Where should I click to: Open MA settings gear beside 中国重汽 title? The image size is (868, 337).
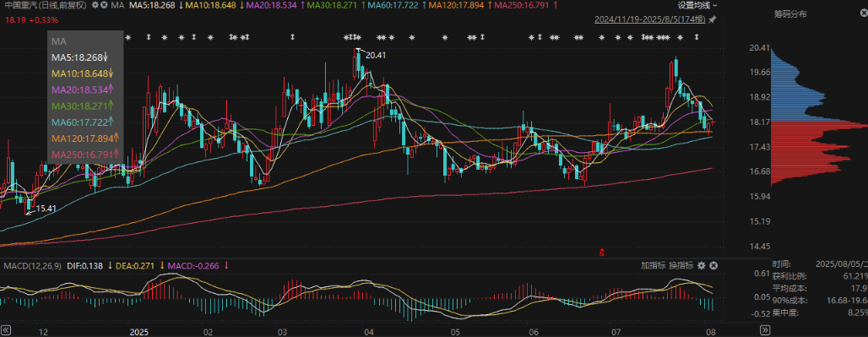pos(95,5)
